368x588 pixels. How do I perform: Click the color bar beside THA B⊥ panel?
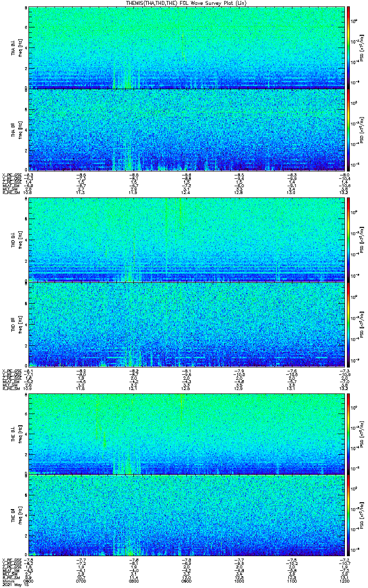pos(348,48)
